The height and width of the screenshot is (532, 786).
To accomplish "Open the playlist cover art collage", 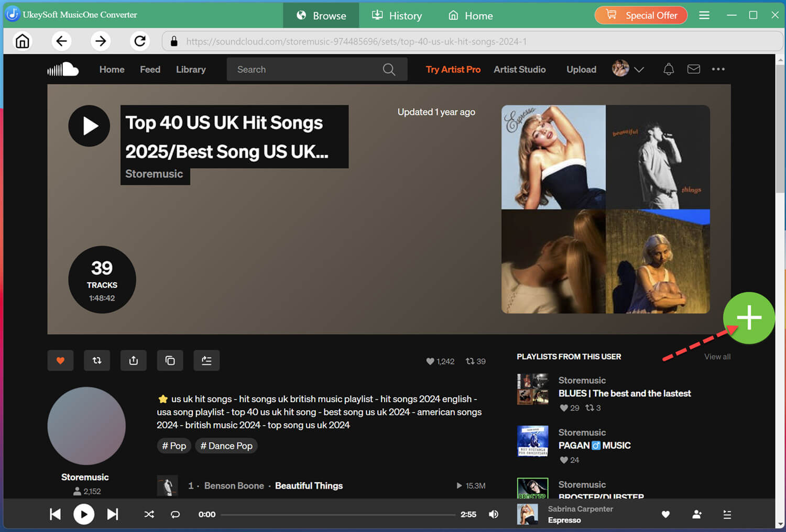I will pos(606,209).
